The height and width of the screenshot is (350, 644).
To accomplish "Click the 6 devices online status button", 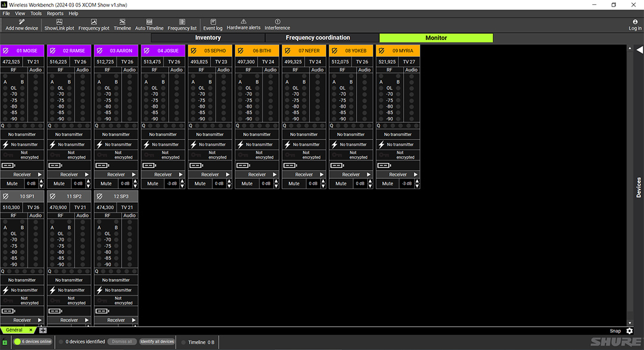I will coord(33,342).
